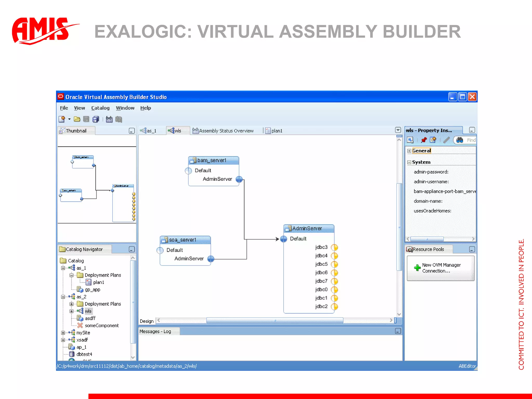This screenshot has width=532, height=399.
Task: Select dbtest4 in the catalog tree
Action: pos(84,354)
